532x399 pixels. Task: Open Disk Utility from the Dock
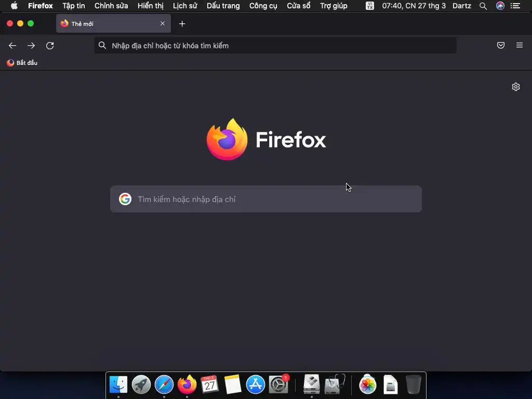coord(335,384)
